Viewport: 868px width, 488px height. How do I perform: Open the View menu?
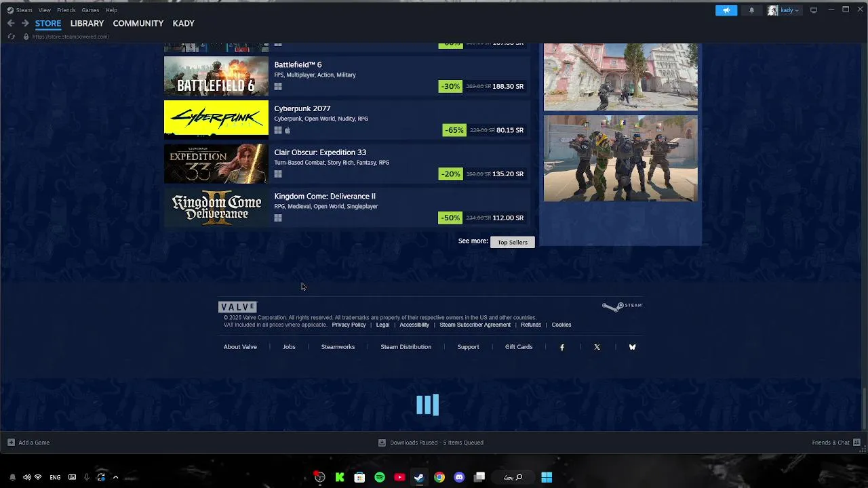(x=45, y=10)
